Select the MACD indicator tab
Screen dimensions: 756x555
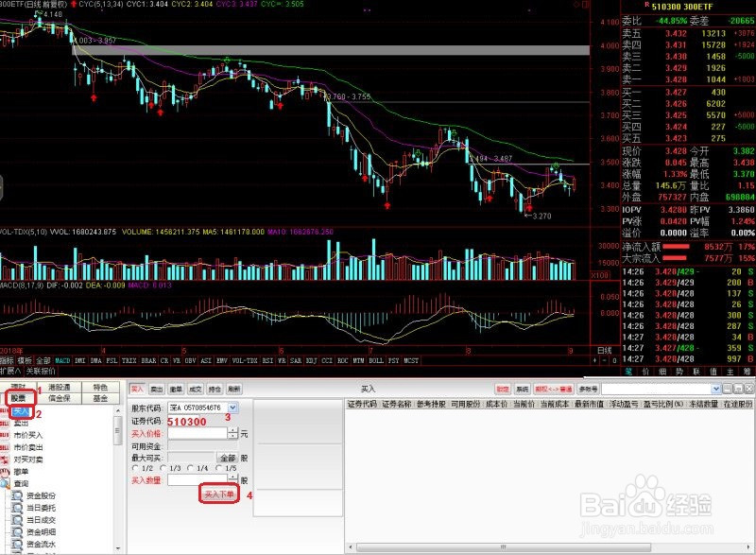point(62,360)
